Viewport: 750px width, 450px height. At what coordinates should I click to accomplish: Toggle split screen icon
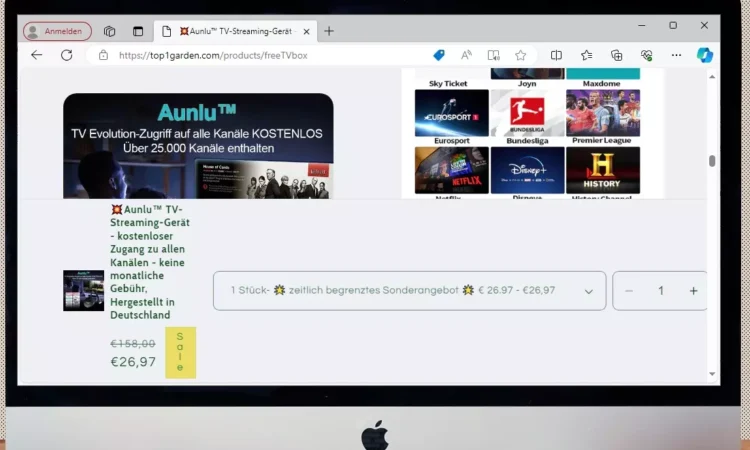[x=556, y=55]
